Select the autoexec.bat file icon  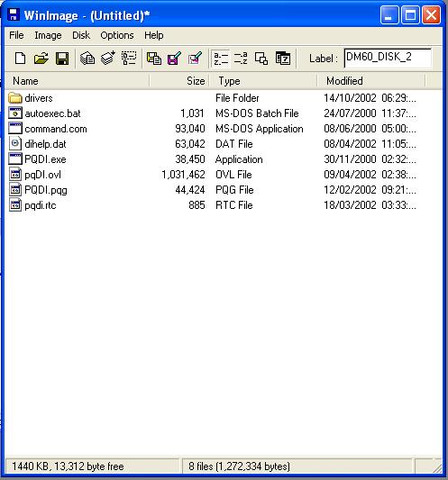point(15,113)
